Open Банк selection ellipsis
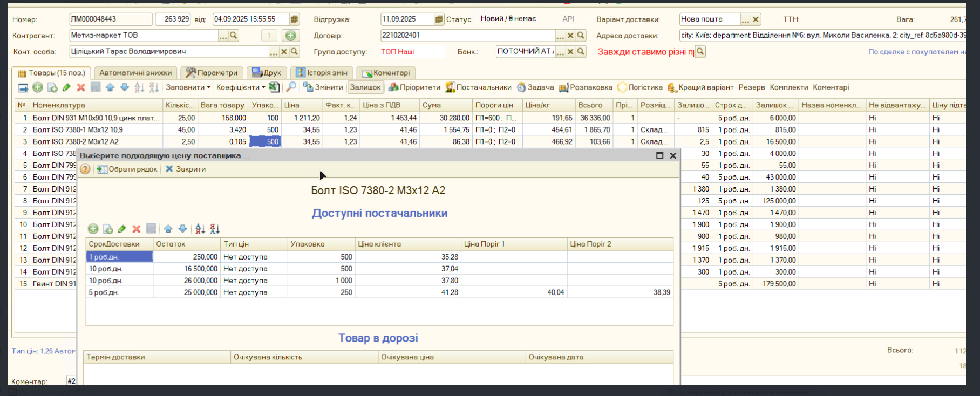The width and height of the screenshot is (980, 396). [560, 52]
